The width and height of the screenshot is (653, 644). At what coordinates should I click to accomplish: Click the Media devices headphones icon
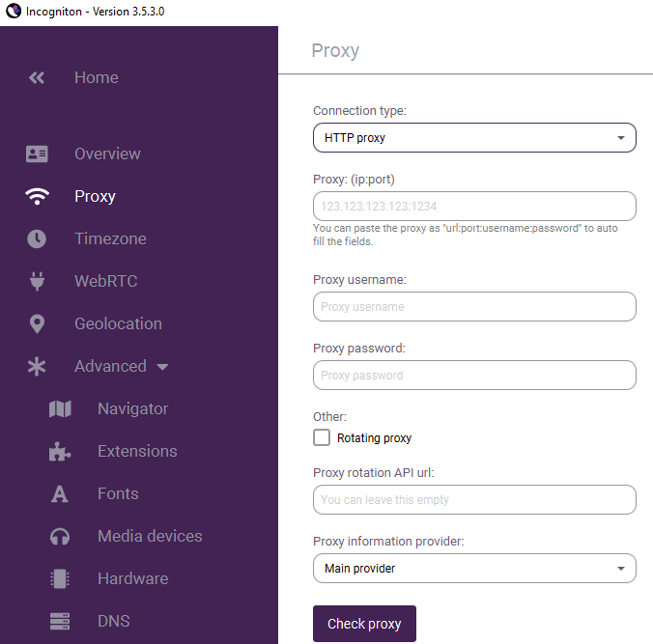[60, 536]
